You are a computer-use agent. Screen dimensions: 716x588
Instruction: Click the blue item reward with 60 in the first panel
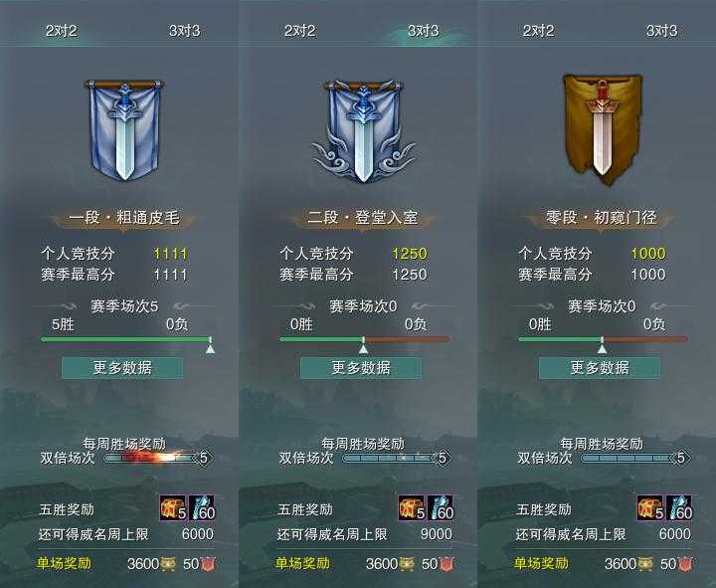pos(202,508)
